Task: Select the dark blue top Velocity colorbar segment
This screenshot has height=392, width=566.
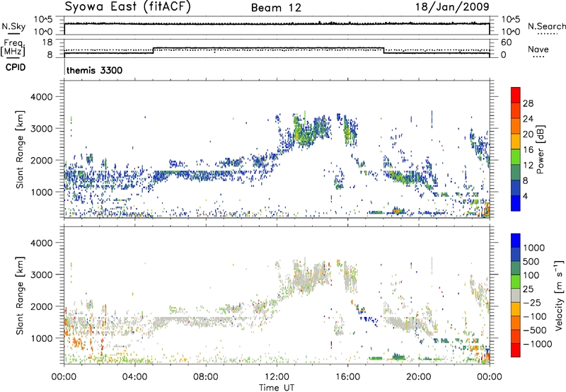Action: 516,241
